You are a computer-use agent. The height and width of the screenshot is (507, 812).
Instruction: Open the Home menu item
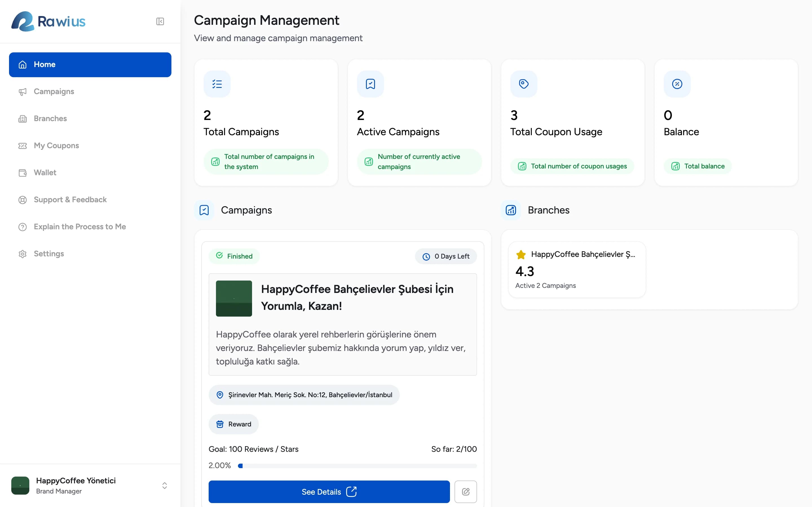[x=90, y=65]
